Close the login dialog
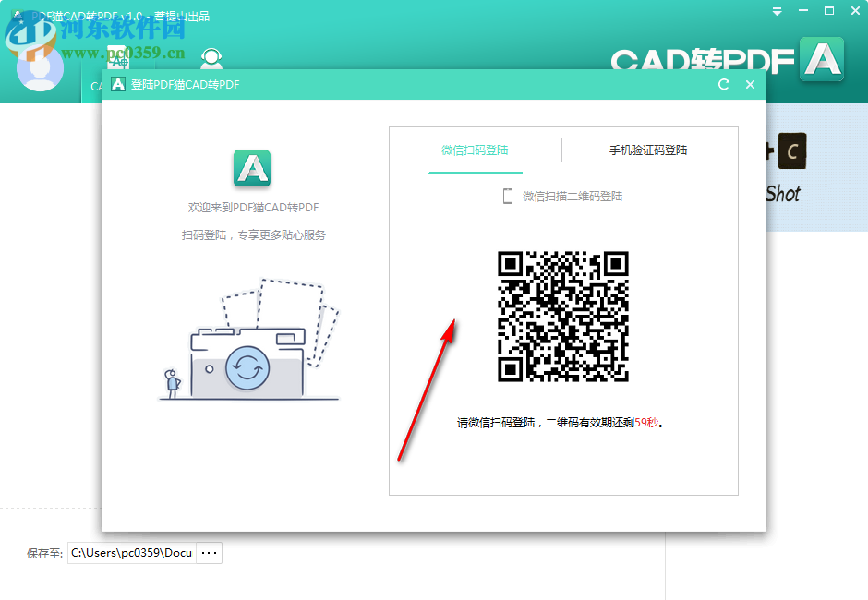Screen dimensions: 868x600 (750, 84)
